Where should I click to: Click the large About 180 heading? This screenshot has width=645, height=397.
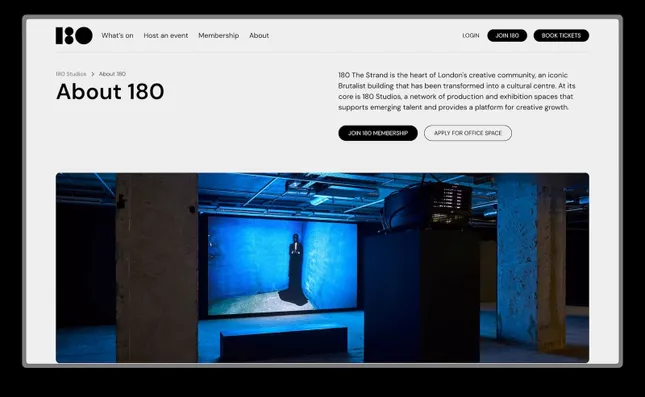[110, 91]
